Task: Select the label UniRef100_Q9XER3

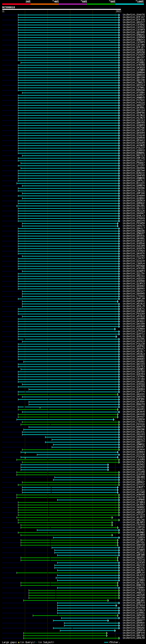Action: tap(134, 50)
